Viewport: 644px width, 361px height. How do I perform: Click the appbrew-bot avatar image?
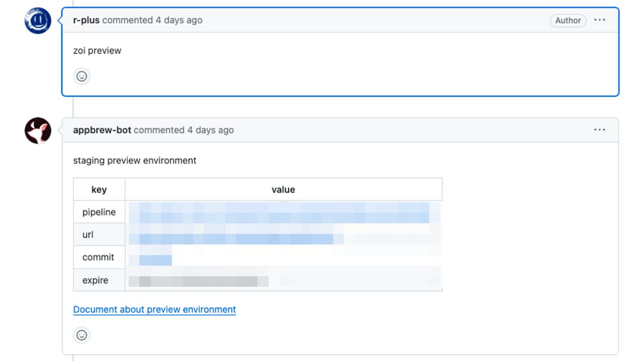click(x=38, y=130)
